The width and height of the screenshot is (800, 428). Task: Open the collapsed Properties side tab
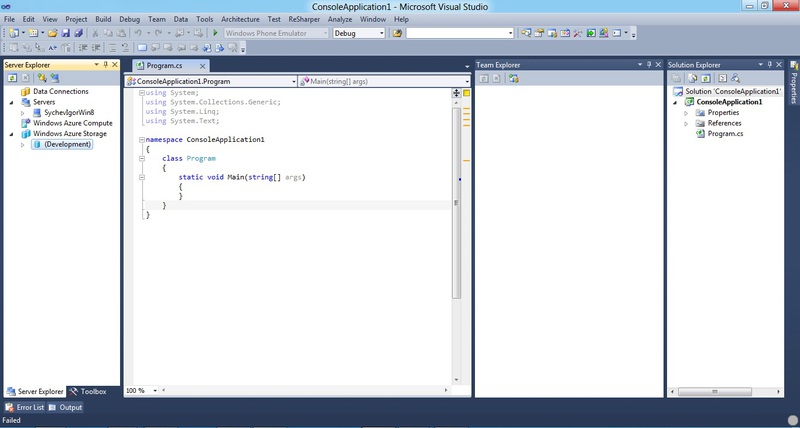794,83
